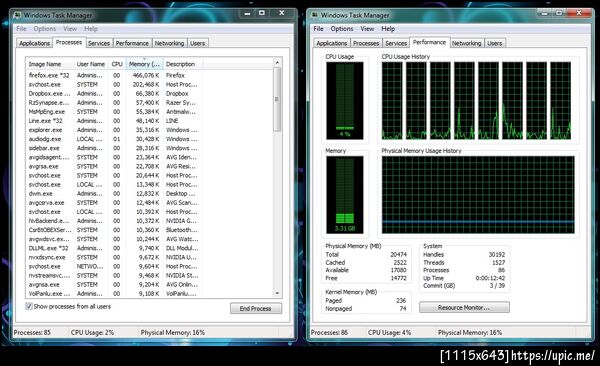
Task: Open Resource Monitor button
Action: point(464,307)
